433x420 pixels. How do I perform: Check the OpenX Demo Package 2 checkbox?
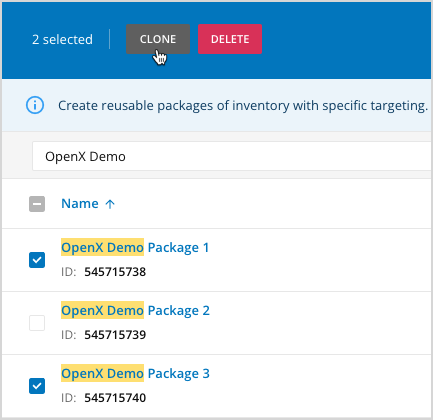pos(37,323)
